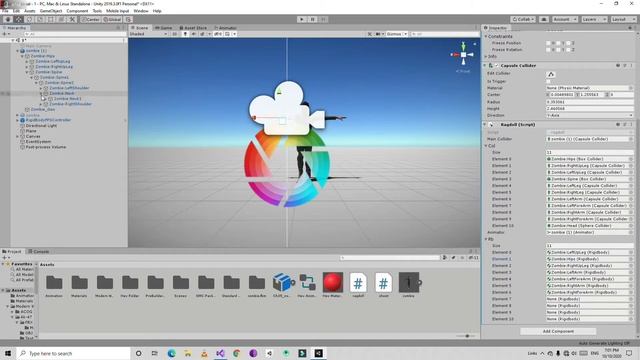Screen dimensions: 640x360
Task: Open the File menu
Action: pyautogui.click(x=5, y=11)
